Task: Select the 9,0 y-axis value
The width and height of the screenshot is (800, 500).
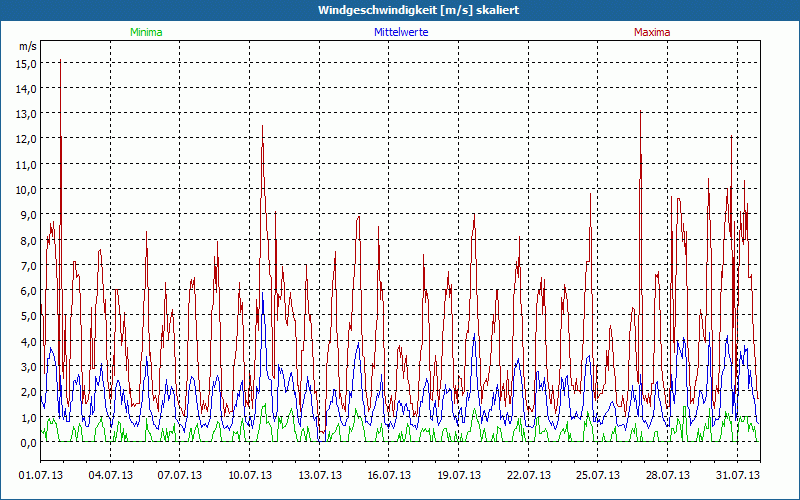Action: pyautogui.click(x=30, y=215)
